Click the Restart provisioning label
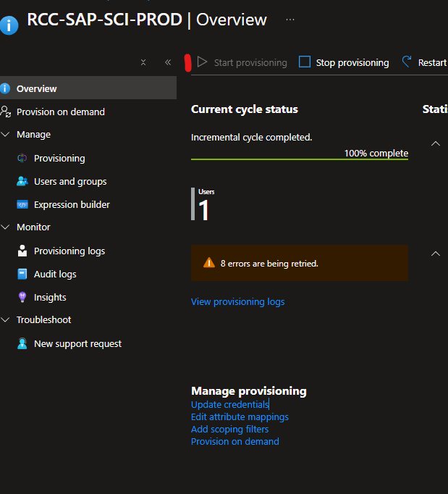 point(433,63)
